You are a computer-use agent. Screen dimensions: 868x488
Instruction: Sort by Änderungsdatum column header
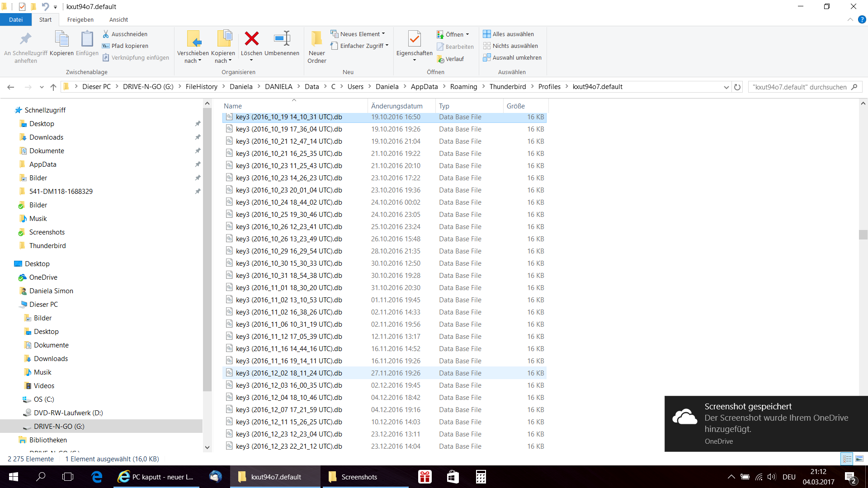pyautogui.click(x=396, y=106)
